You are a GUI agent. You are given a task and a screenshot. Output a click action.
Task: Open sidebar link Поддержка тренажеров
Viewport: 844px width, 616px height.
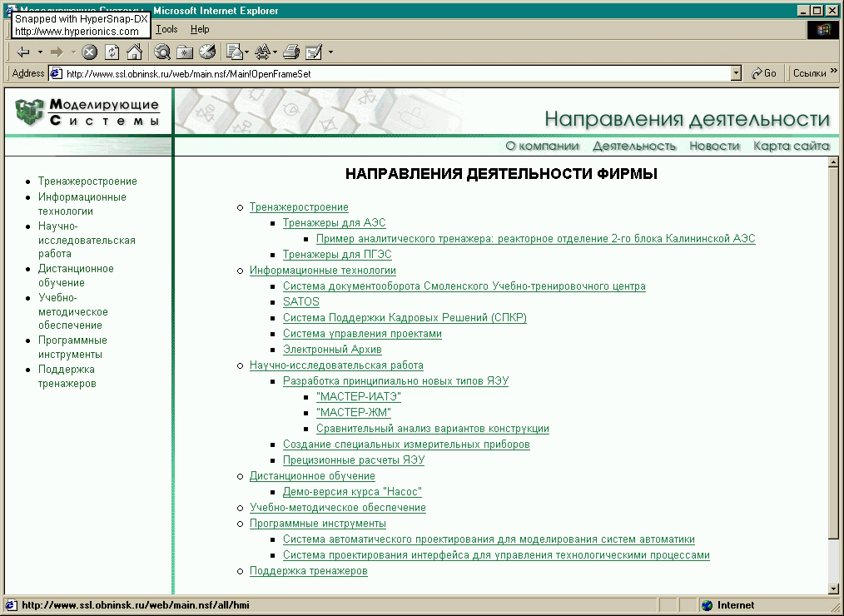(67, 376)
